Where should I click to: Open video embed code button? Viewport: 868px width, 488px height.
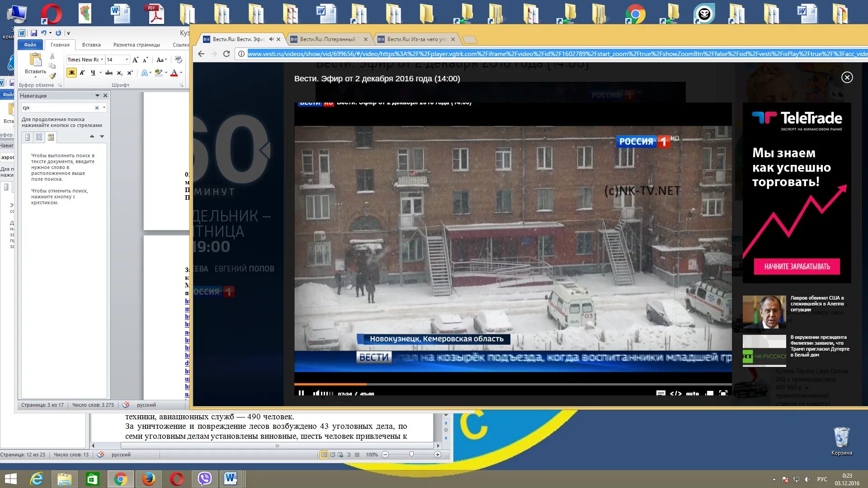[x=676, y=393]
